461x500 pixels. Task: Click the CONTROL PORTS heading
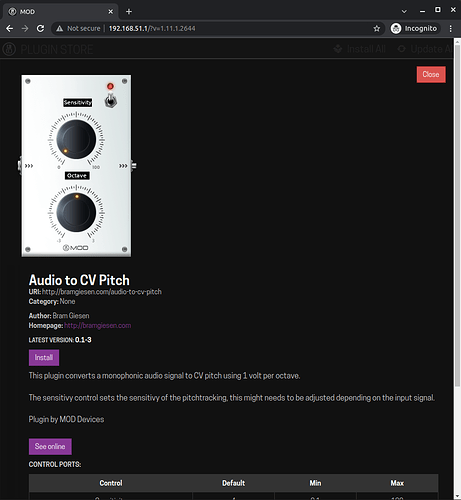click(55, 464)
